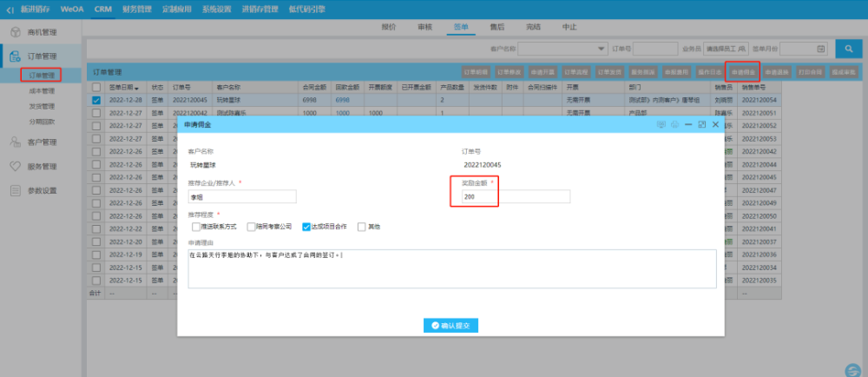Open the 财务管理 top menu
868x377 pixels.
(x=137, y=10)
